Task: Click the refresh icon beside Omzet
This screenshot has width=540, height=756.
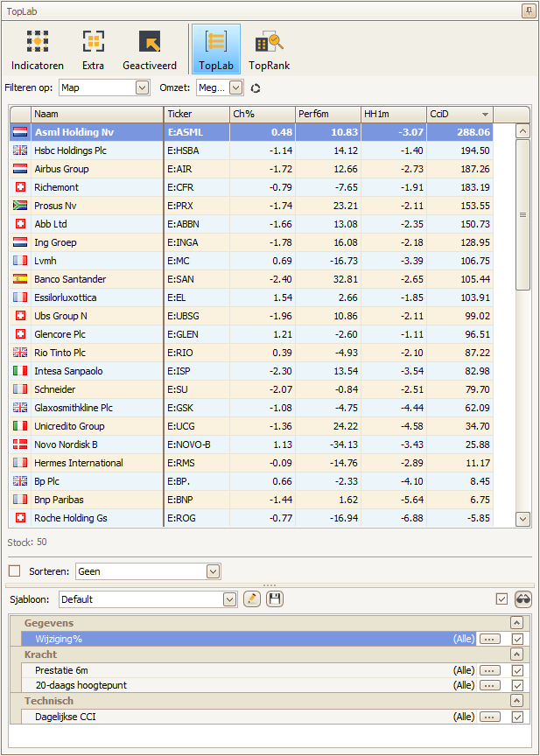Action: [x=256, y=88]
